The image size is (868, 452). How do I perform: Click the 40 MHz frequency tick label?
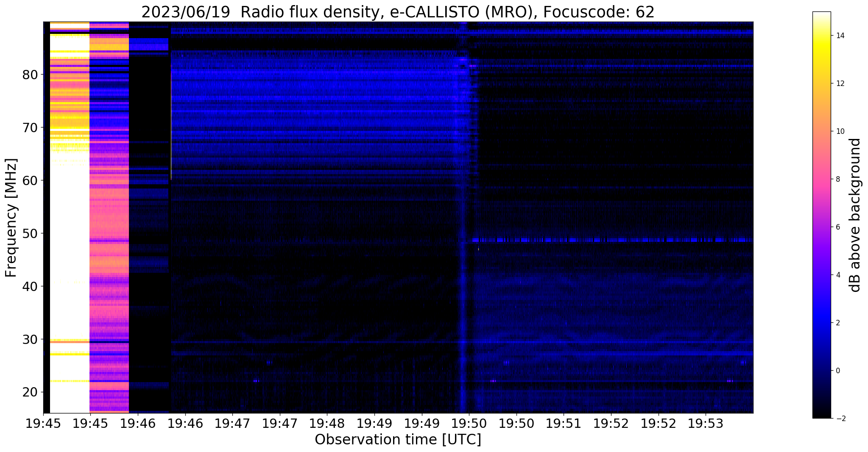pyautogui.click(x=30, y=286)
